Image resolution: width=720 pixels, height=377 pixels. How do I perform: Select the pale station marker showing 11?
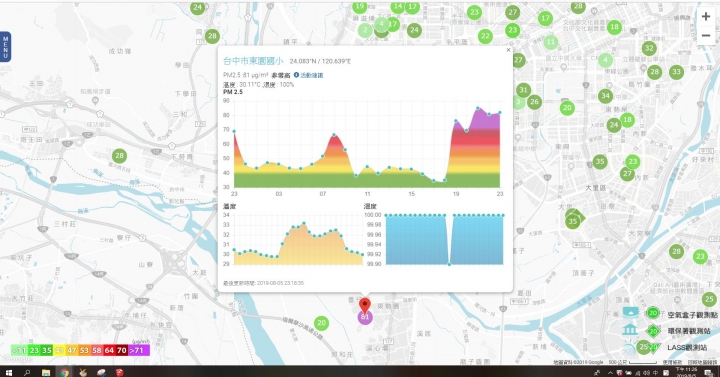[551, 43]
